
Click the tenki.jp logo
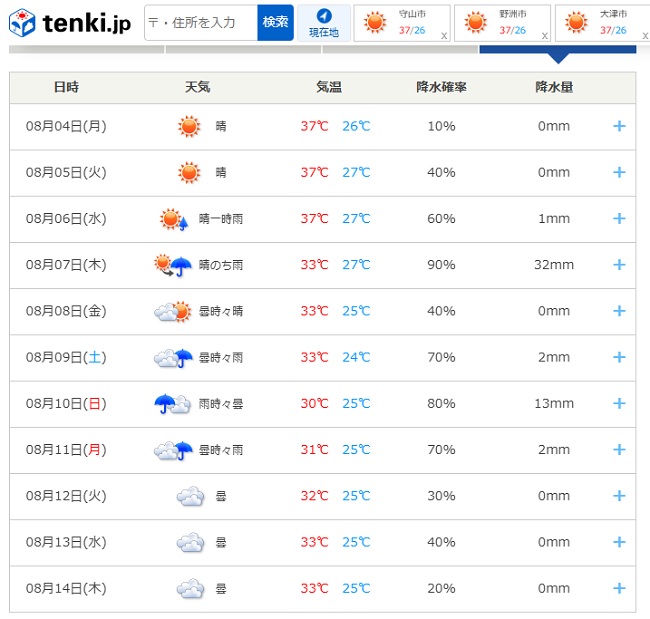[70, 22]
